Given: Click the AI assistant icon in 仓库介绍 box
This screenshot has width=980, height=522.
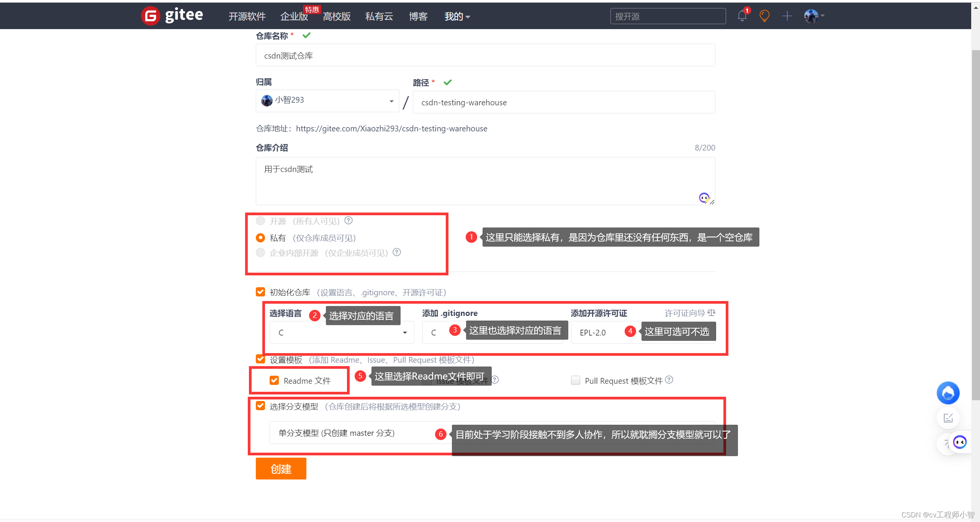Looking at the screenshot, I should coord(704,198).
